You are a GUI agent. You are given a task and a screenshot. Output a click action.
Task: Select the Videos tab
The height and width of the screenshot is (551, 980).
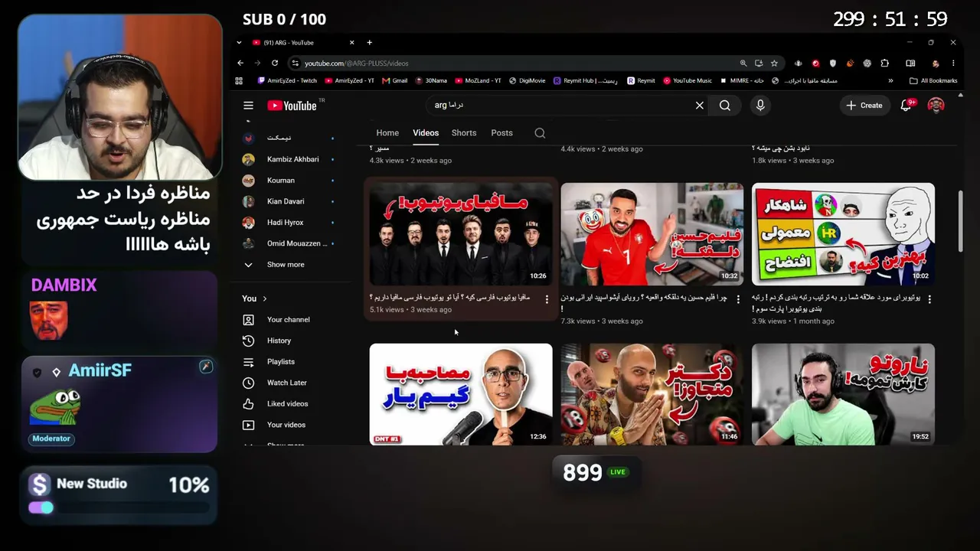426,133
